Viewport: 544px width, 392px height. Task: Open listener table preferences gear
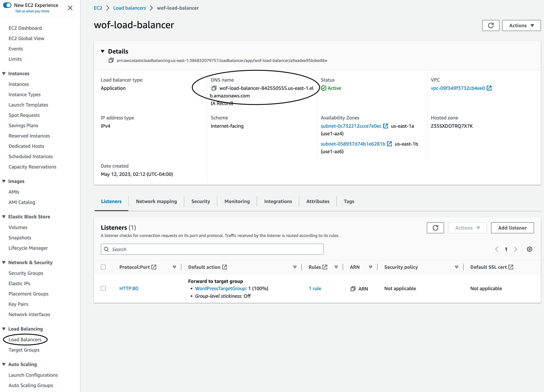[529, 249]
